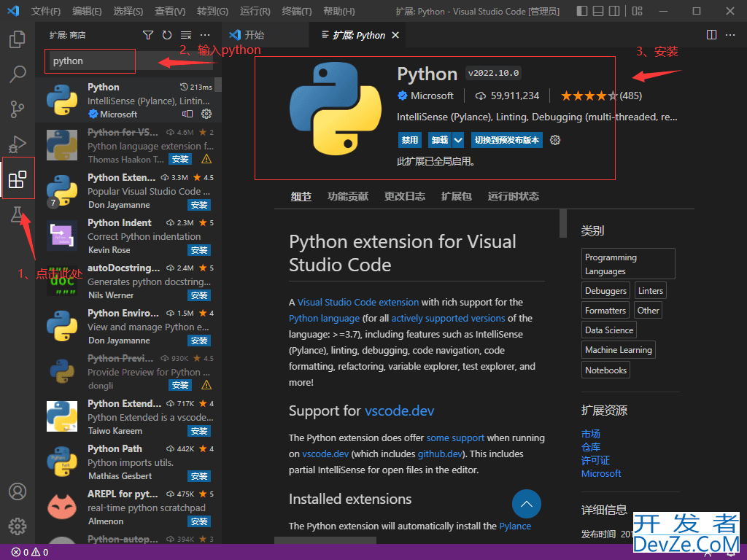Open the vscode.dev heading link
The height and width of the screenshot is (560, 747).
tap(399, 411)
